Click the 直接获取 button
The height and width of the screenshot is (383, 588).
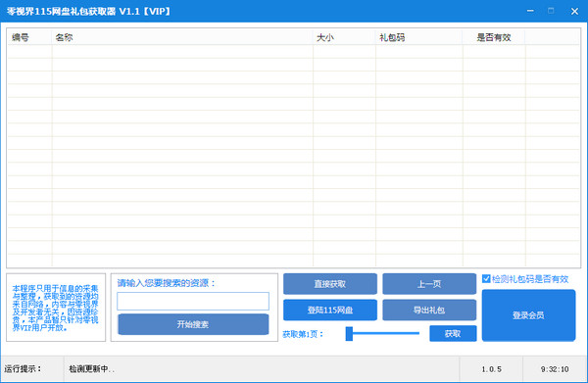coord(330,284)
